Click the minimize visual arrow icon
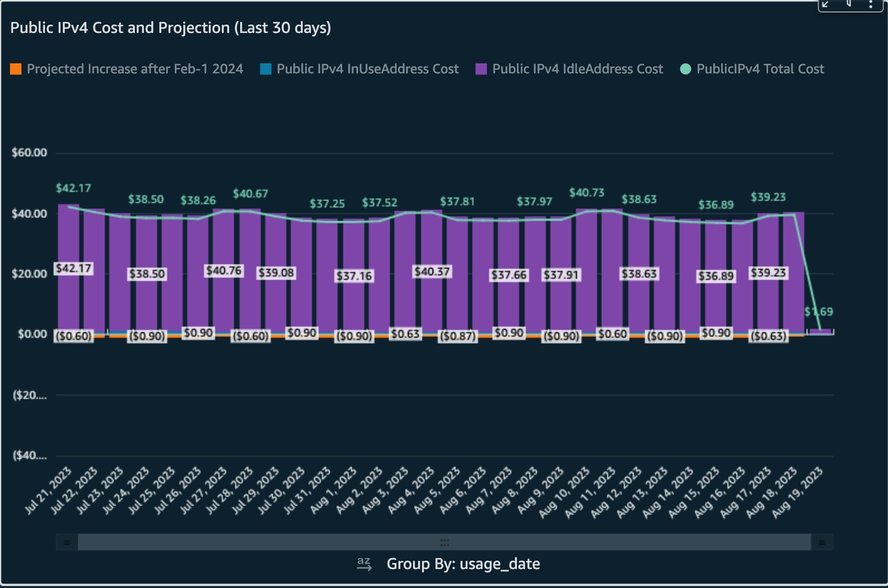Image resolution: width=888 pixels, height=588 pixels. 826,4
